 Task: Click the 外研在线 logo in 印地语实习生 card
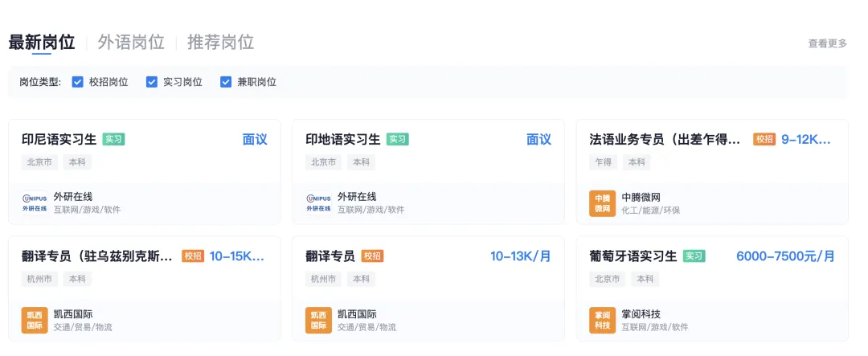(319, 203)
